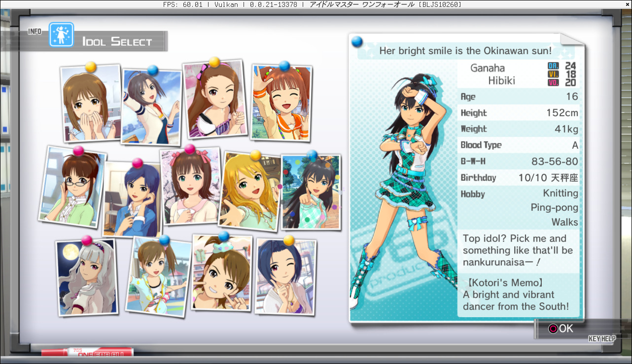Select the idol with pink ribbons and cherry blossoms
This screenshot has height=364, width=632.
pyautogui.click(x=190, y=187)
